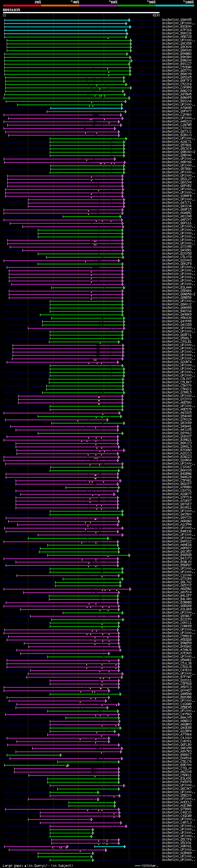Open hit UniRef100_Q9AV95
Image resolution: width=197 pixels, height=868 pixels.
(x=177, y=20)
